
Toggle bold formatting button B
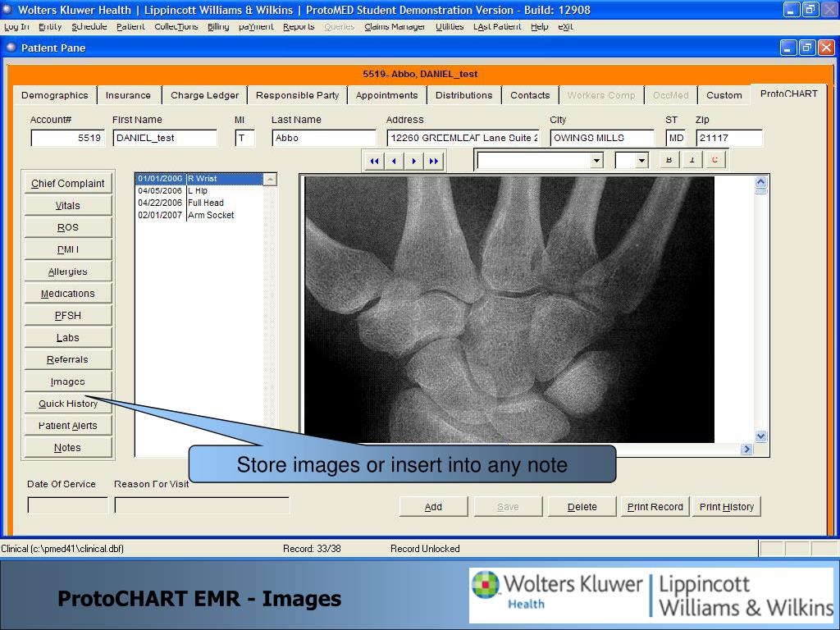point(669,160)
